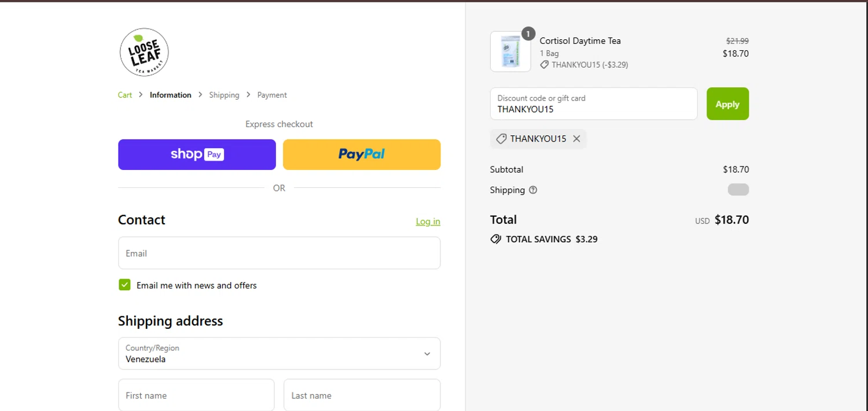The height and width of the screenshot is (411, 868).
Task: Uncheck Email me with news and offers
Action: point(124,284)
